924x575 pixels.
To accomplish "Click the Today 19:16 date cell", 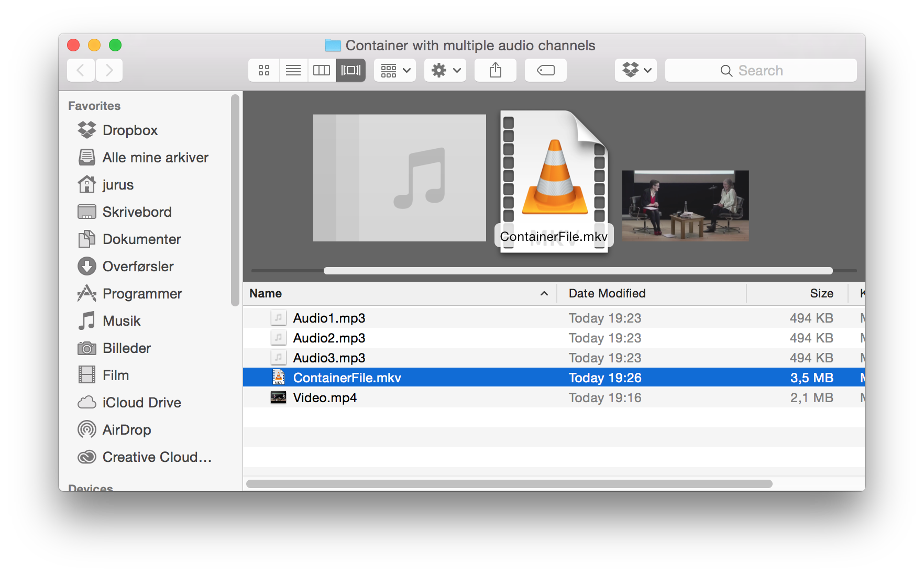I will [605, 397].
